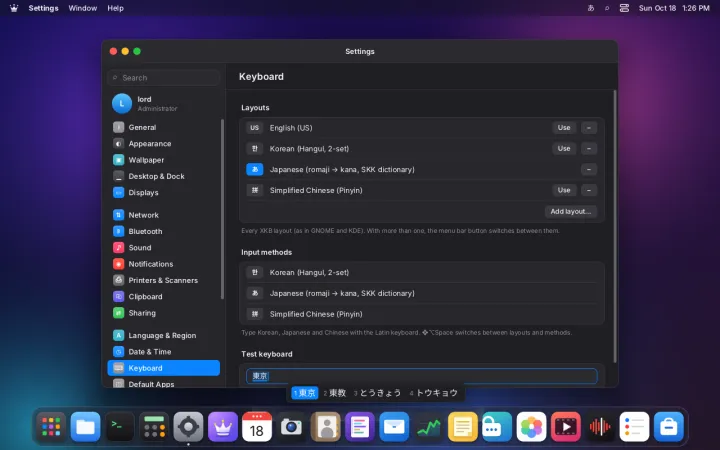Click the Search field in settings sidebar
This screenshot has width=720, height=450.
pyautogui.click(x=163, y=78)
